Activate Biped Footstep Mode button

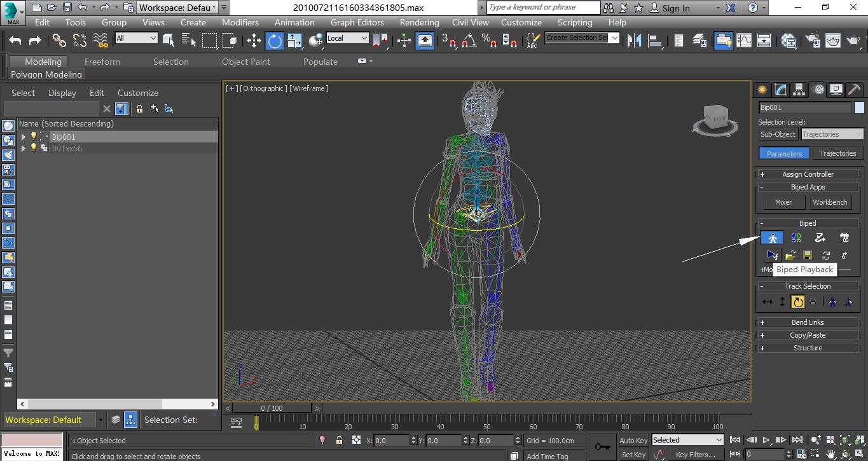point(796,238)
